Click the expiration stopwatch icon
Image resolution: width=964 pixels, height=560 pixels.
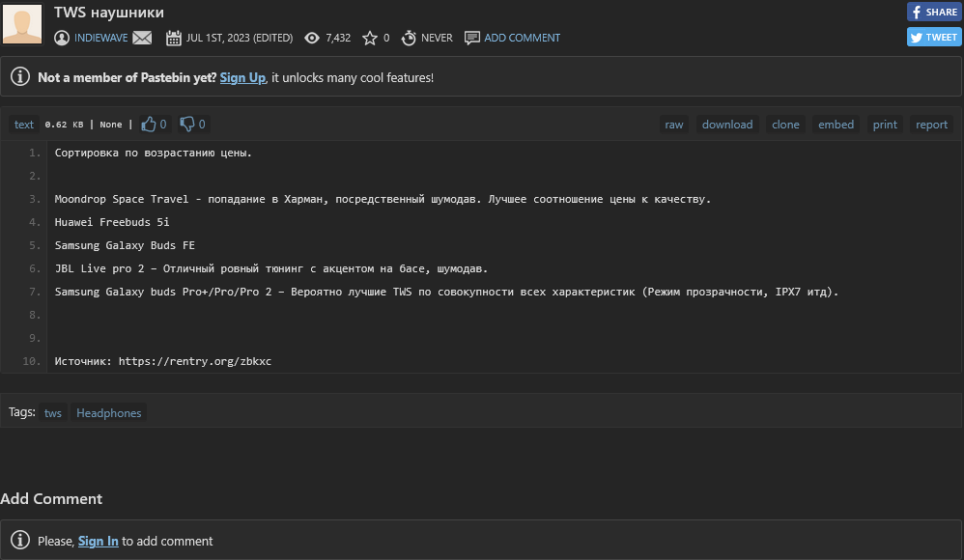pyautogui.click(x=409, y=38)
